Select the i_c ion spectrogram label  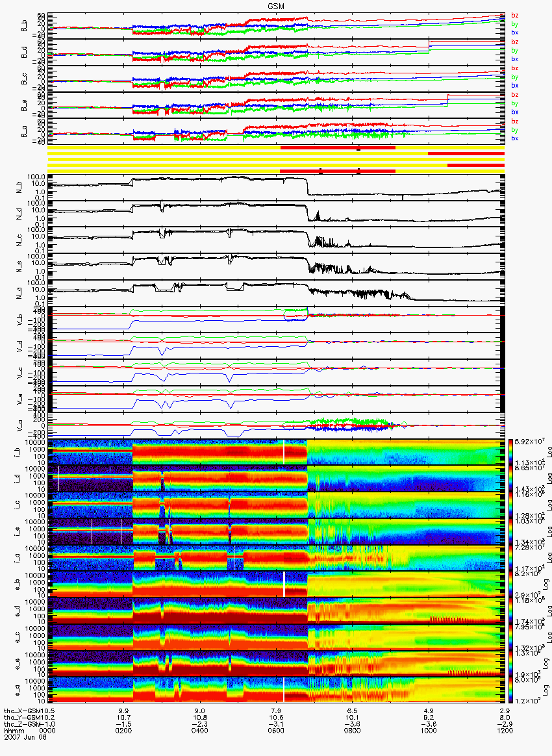click(x=18, y=505)
